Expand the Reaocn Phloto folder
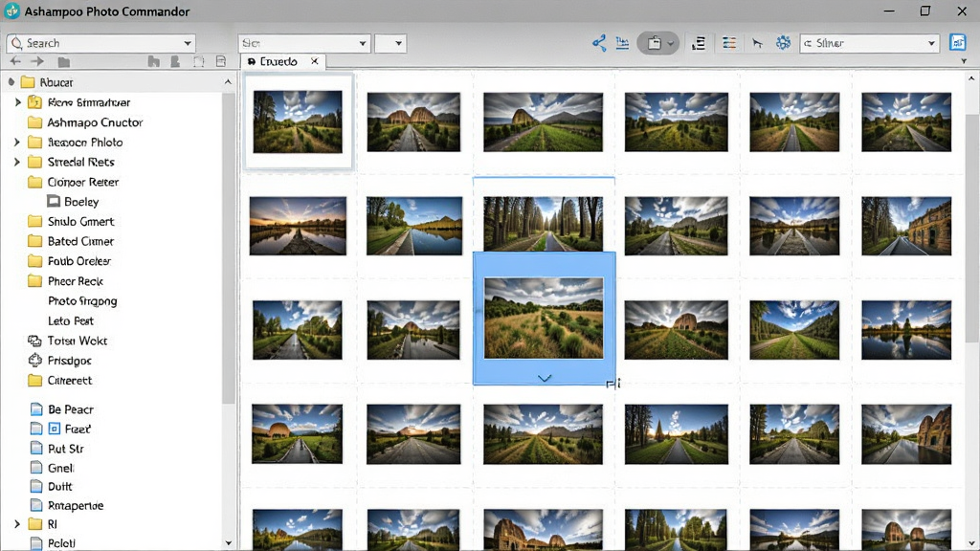 tap(17, 143)
